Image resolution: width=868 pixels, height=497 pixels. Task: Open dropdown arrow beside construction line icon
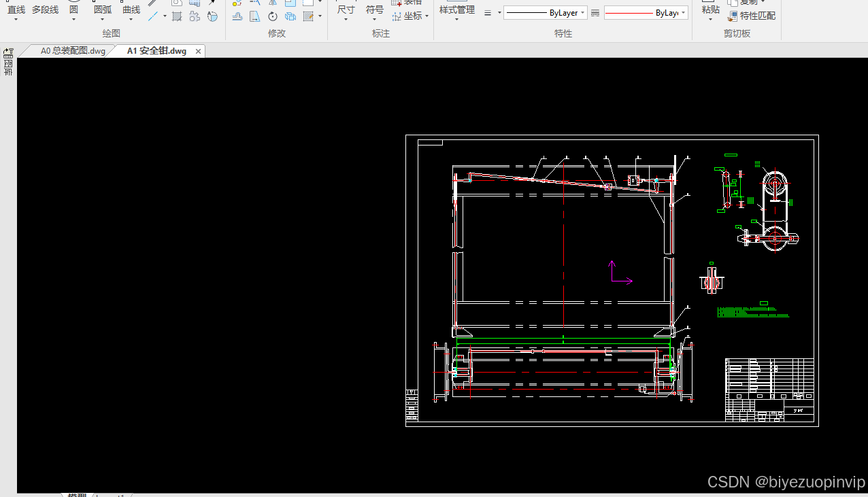point(165,16)
